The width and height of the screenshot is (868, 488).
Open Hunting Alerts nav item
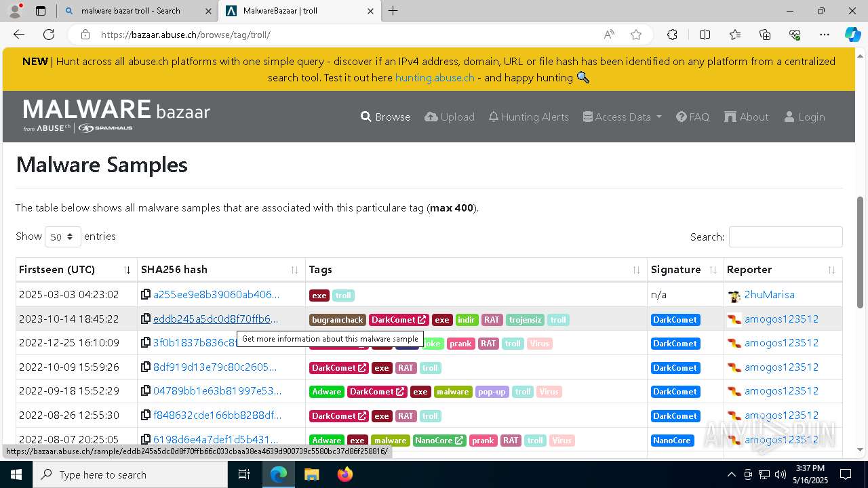528,117
